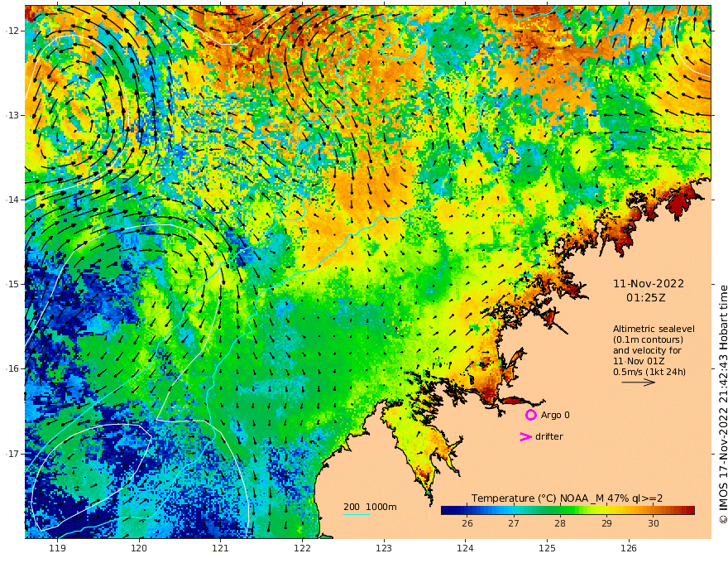Click the longitude axis label 124
Viewport: 728px width, 563px height.
coord(466,548)
